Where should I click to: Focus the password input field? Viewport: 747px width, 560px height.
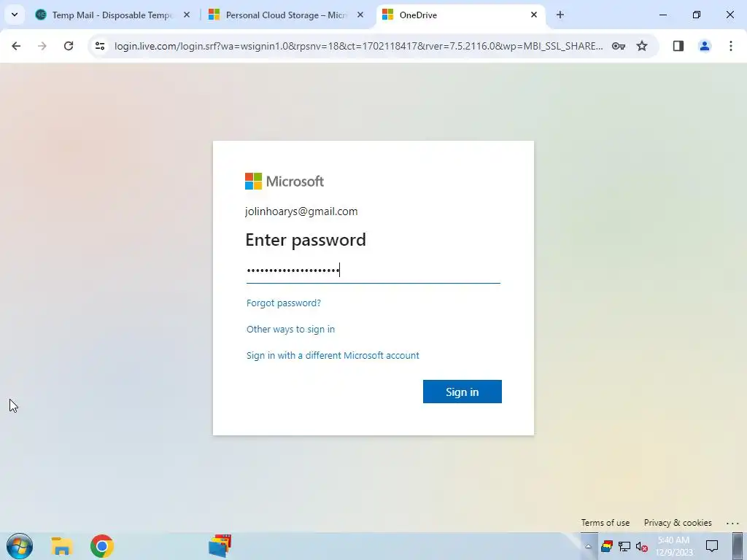tap(373, 271)
